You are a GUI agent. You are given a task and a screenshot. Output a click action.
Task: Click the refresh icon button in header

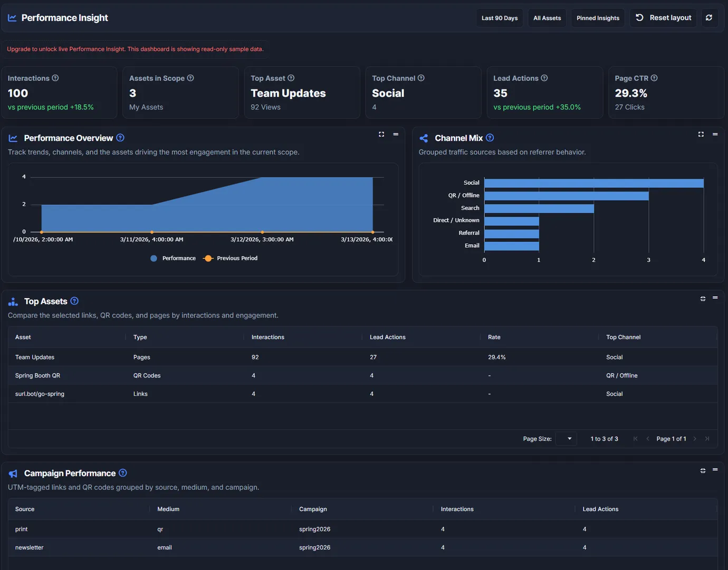709,18
